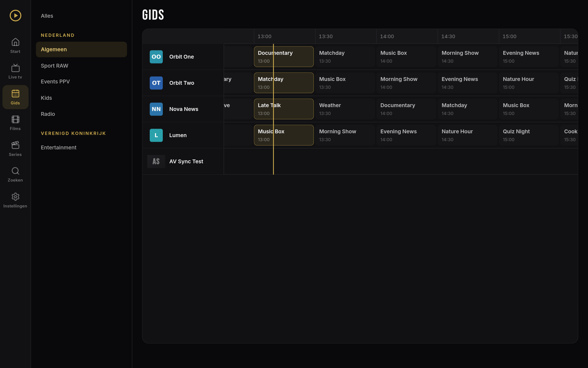Open Instellingen gear icon

(x=16, y=197)
